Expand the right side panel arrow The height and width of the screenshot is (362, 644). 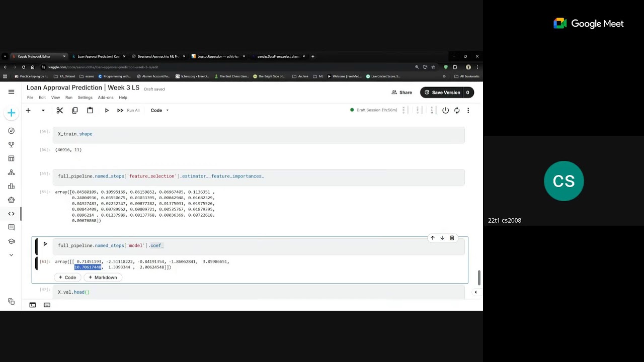[x=475, y=292]
